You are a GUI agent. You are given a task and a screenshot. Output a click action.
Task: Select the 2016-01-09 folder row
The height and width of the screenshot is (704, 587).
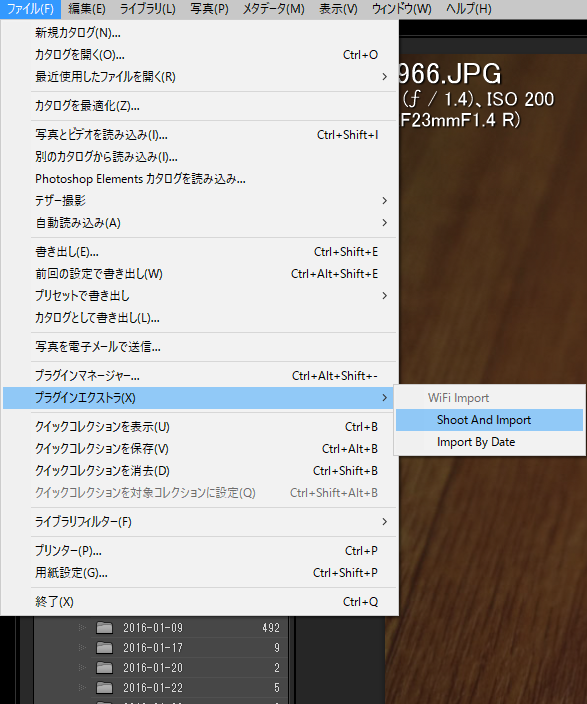[x=161, y=628]
